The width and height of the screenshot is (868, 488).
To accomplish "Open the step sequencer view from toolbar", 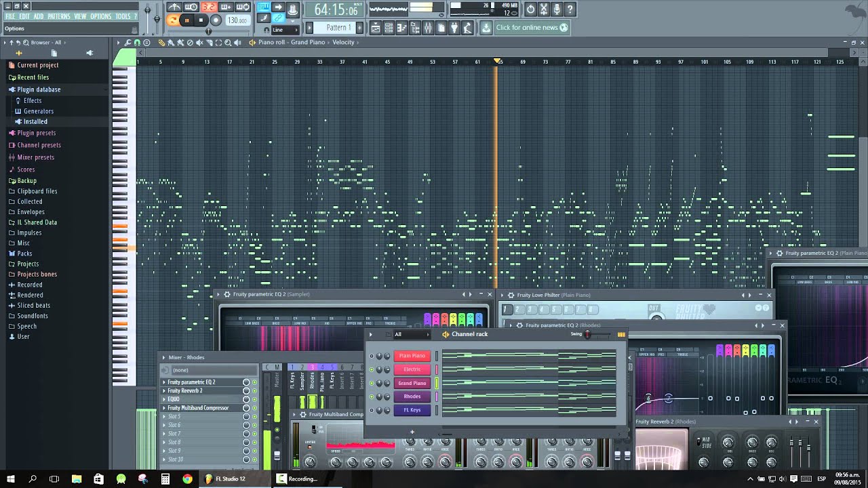I will coord(389,28).
